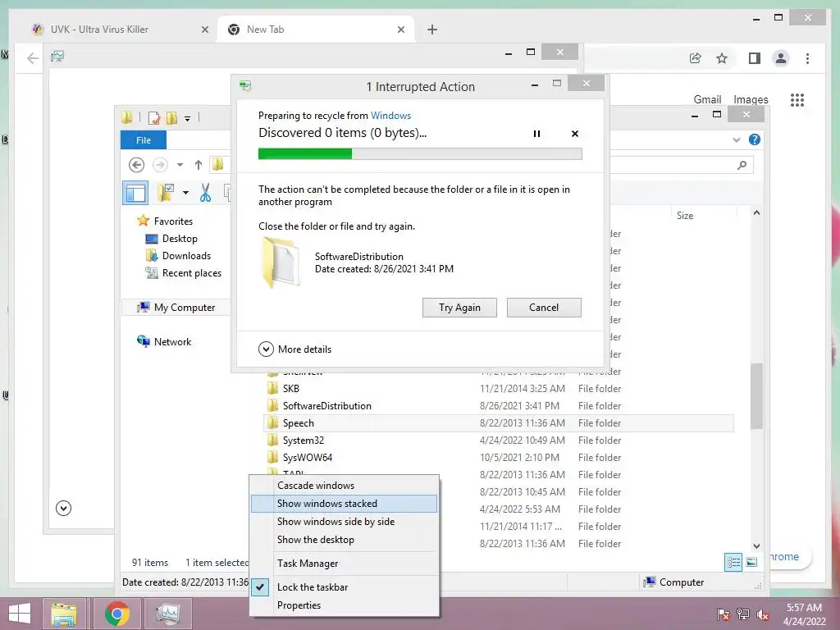Click the file list scroll up arrow
Viewport: 840px width, 630px height.
756,212
